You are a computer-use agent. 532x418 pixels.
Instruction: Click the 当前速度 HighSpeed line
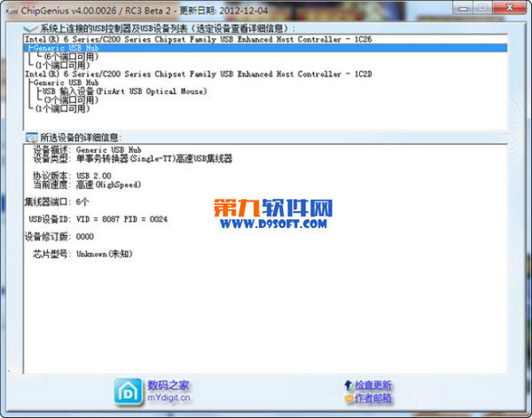pos(87,185)
